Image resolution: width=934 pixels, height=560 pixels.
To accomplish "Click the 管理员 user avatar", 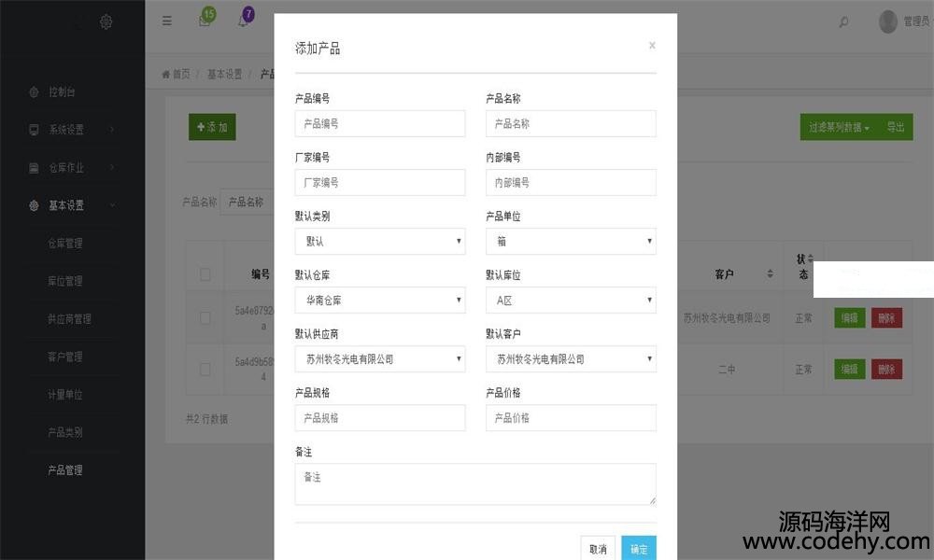I will [x=887, y=21].
